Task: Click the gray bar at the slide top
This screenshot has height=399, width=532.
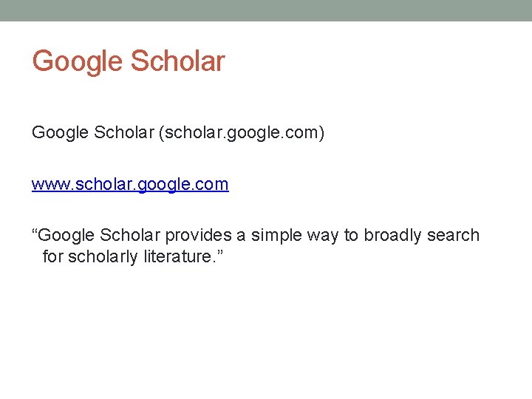Action: [x=266, y=10]
